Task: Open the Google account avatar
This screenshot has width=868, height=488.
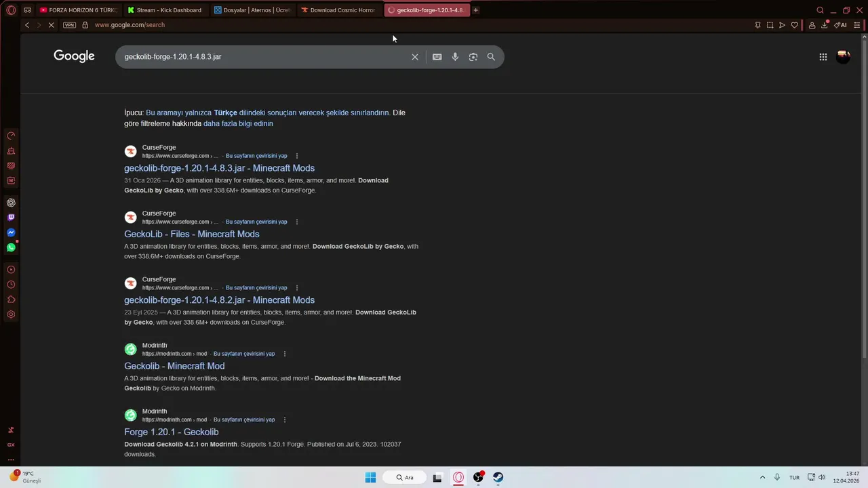Action: point(843,57)
